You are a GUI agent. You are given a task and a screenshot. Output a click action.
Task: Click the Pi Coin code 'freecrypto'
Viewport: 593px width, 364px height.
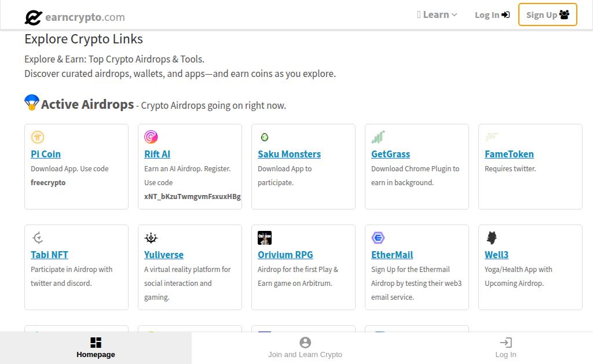point(48,182)
